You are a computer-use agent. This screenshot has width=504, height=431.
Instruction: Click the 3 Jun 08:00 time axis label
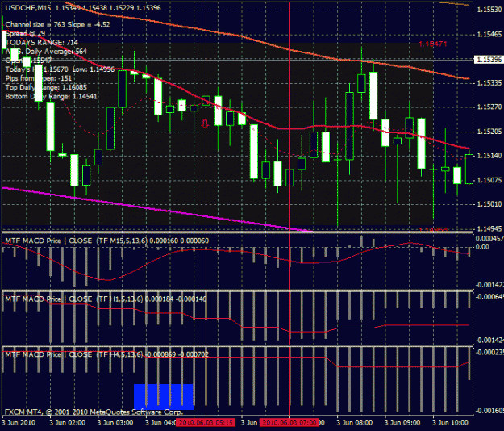355,422
